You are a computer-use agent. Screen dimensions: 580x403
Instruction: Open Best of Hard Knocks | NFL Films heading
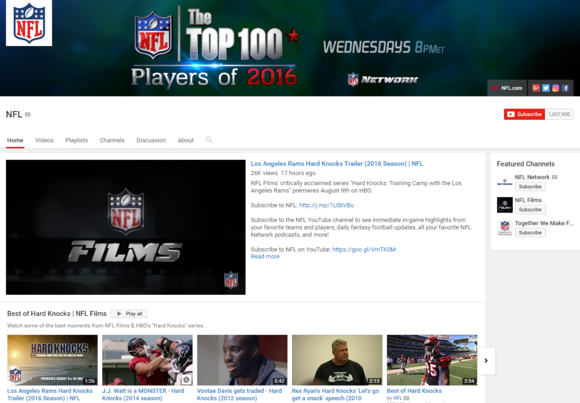57,314
